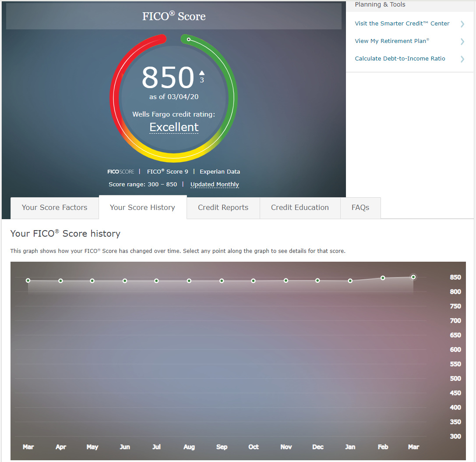Open the Credit Education tab
Image resolution: width=476 pixels, height=462 pixels.
click(x=300, y=208)
